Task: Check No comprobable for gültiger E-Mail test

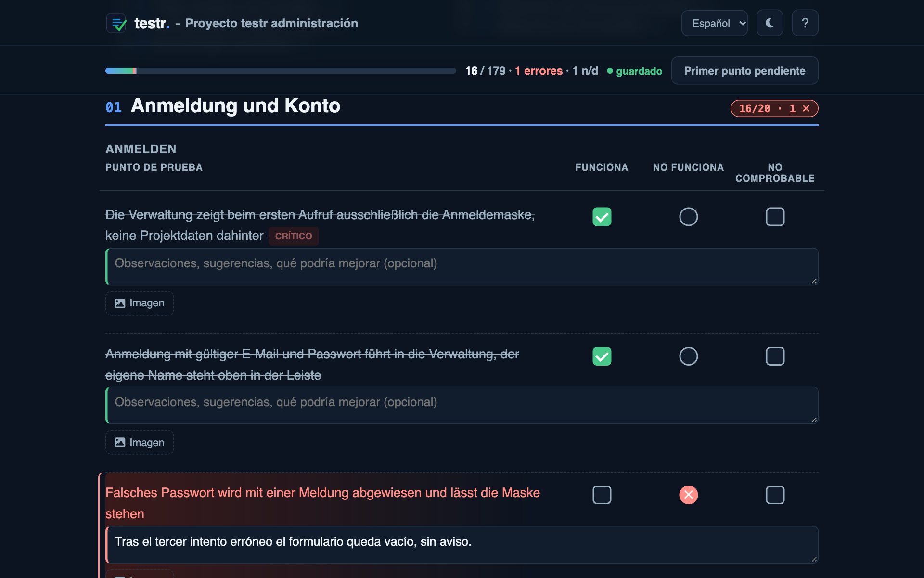Action: 775,356
